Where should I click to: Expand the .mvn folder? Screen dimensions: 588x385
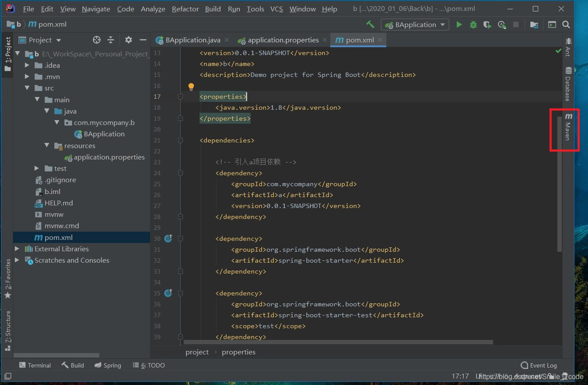point(27,76)
